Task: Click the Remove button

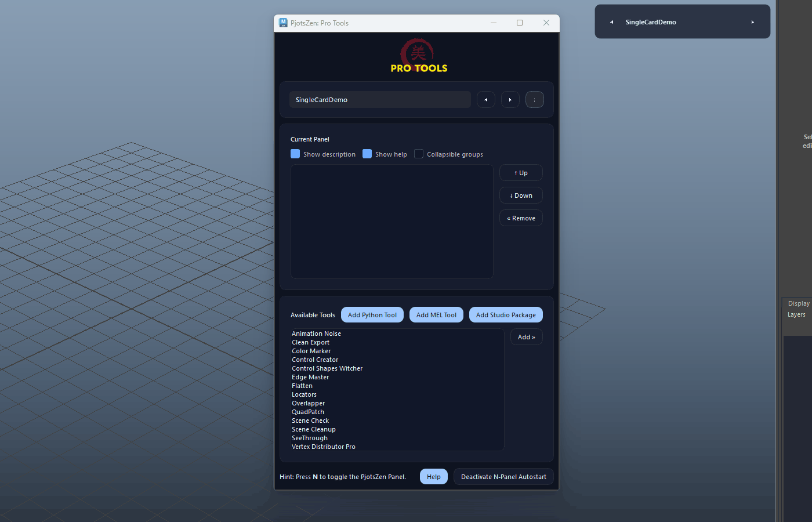Action: point(521,218)
